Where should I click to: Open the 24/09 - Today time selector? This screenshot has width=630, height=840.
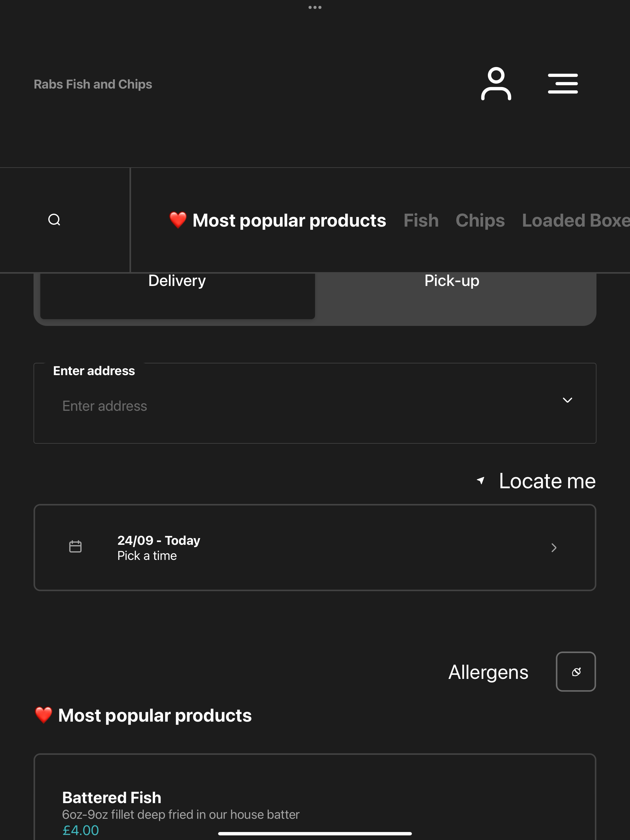point(315,548)
